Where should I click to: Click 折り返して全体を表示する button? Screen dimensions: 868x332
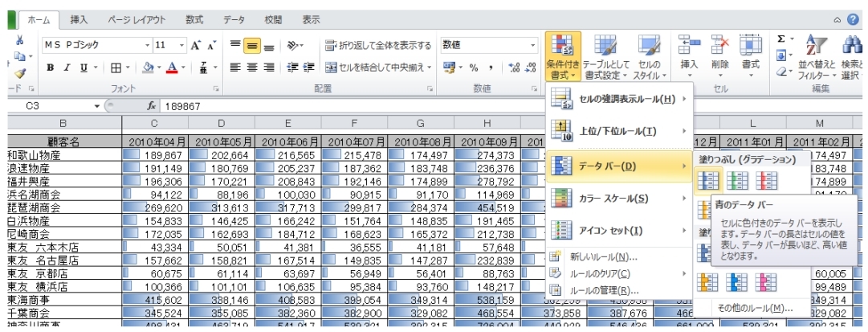(x=377, y=46)
